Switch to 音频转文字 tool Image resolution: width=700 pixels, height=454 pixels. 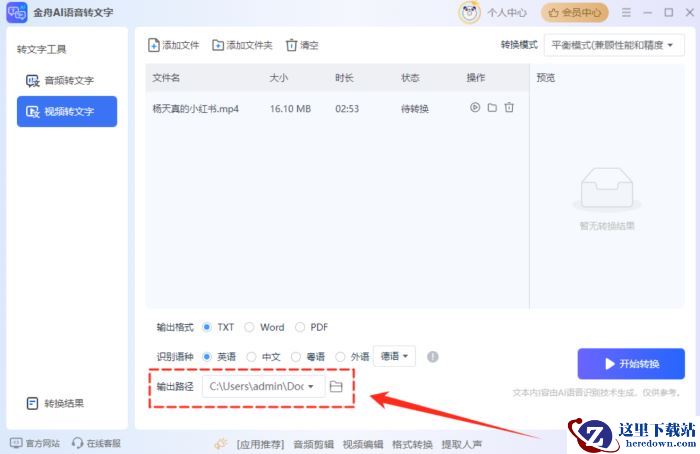pyautogui.click(x=67, y=81)
